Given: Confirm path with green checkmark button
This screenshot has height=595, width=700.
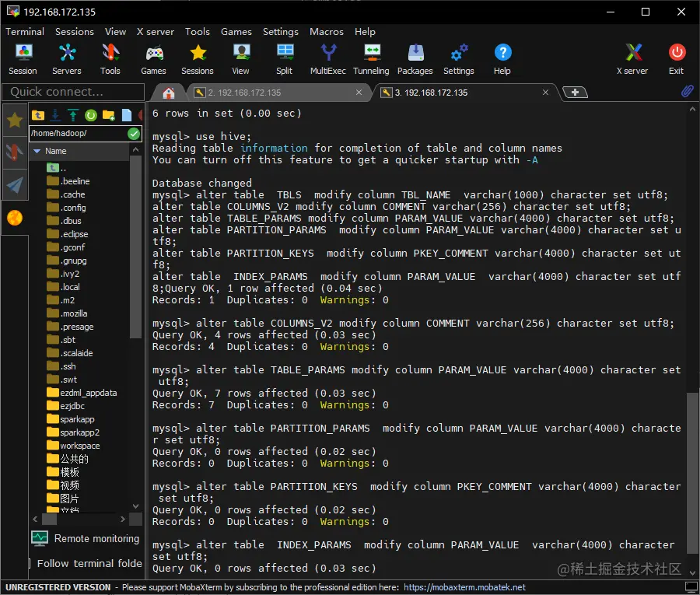Looking at the screenshot, I should [x=134, y=134].
